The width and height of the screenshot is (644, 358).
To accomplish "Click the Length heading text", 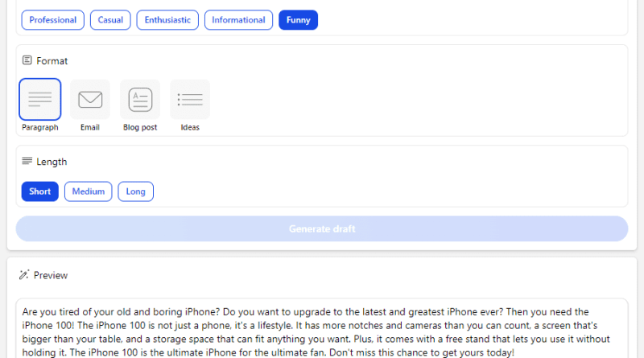I will [x=52, y=162].
